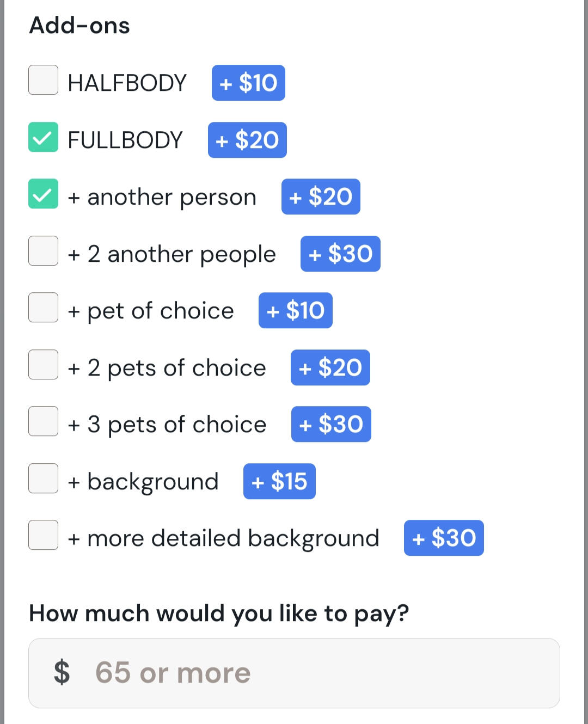This screenshot has width=588, height=724.
Task: Check the 3 pets of choice box
Action: tap(44, 421)
